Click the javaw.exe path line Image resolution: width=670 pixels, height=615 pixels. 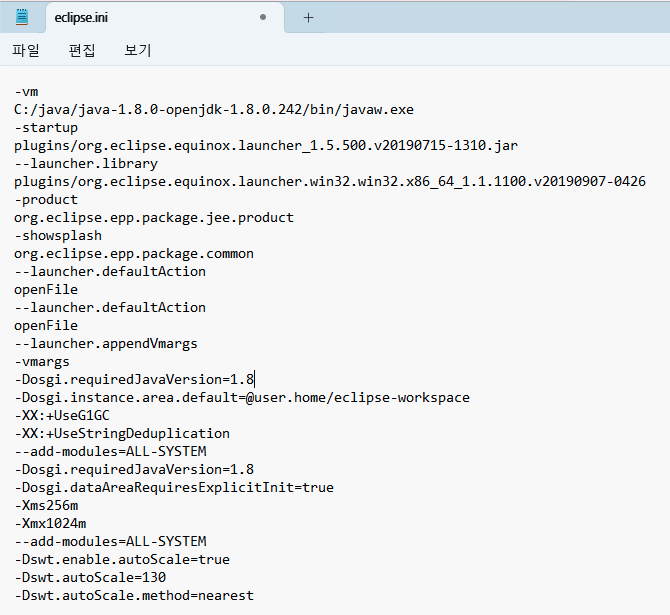[214, 109]
